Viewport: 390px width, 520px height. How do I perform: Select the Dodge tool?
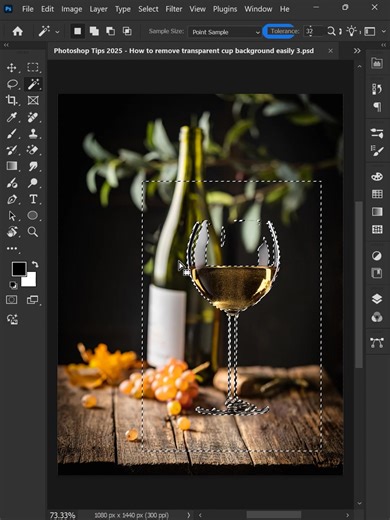coord(33,183)
